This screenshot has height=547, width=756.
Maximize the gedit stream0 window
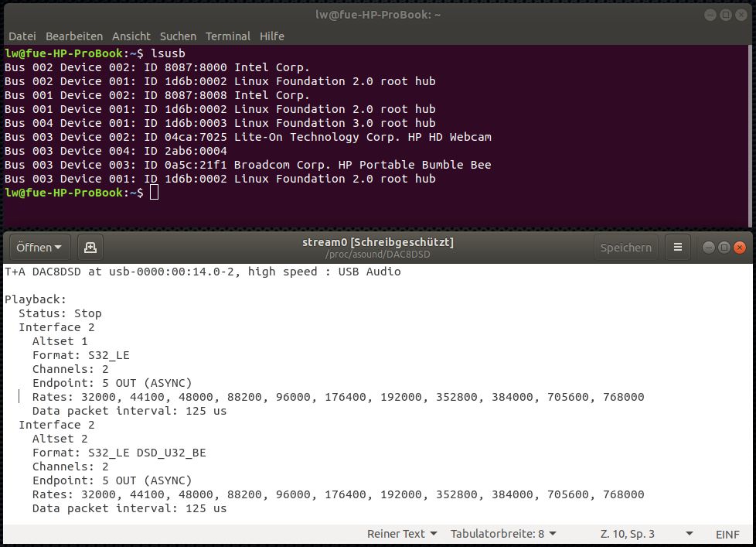pyautogui.click(x=724, y=248)
